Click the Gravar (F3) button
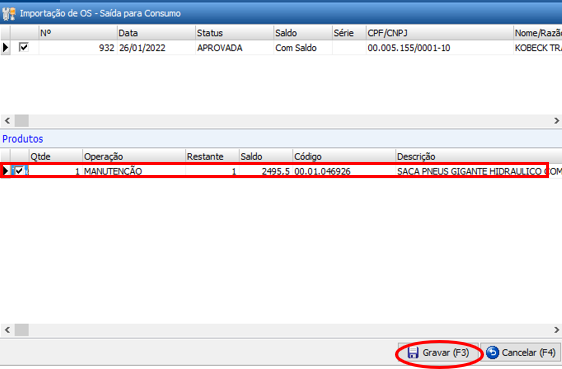The width and height of the screenshot is (562, 369). [438, 353]
